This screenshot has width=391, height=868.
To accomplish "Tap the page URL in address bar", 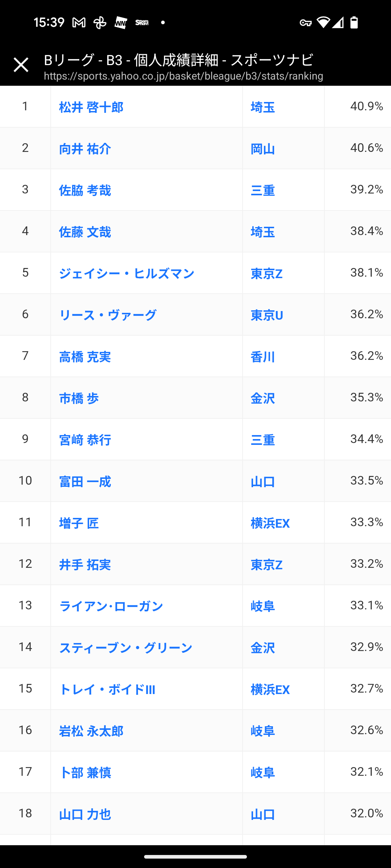I will [184, 76].
